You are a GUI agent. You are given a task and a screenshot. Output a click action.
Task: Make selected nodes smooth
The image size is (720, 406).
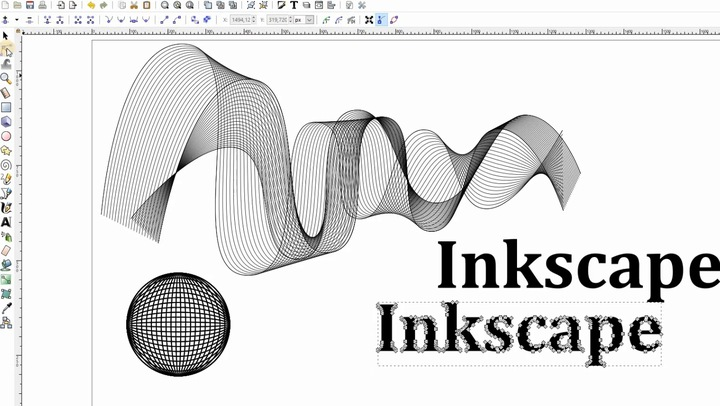(x=121, y=20)
